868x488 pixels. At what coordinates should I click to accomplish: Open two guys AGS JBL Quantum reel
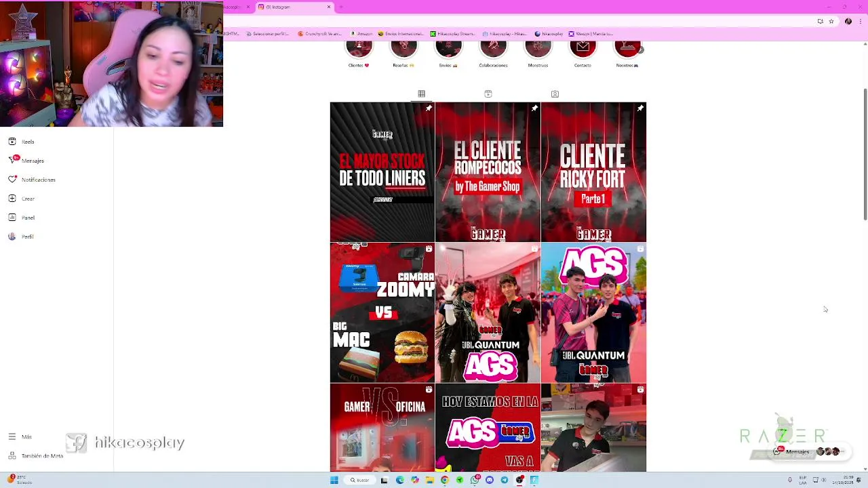[593, 313]
